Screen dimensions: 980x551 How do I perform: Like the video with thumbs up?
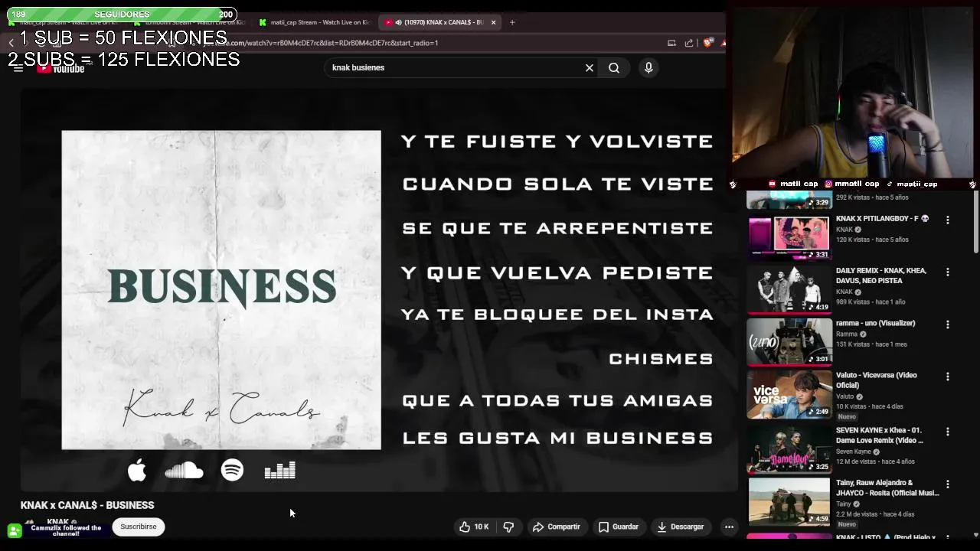pos(465,527)
